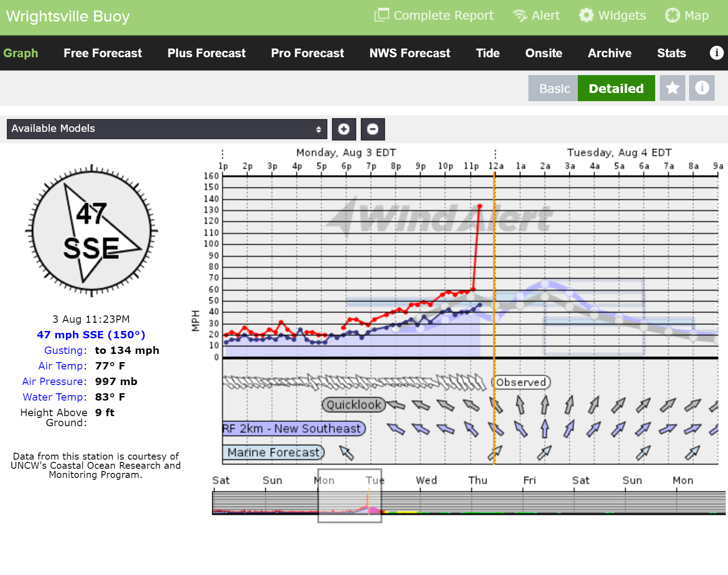Select the Graph tab
This screenshot has height=575, width=728.
pos(21,53)
